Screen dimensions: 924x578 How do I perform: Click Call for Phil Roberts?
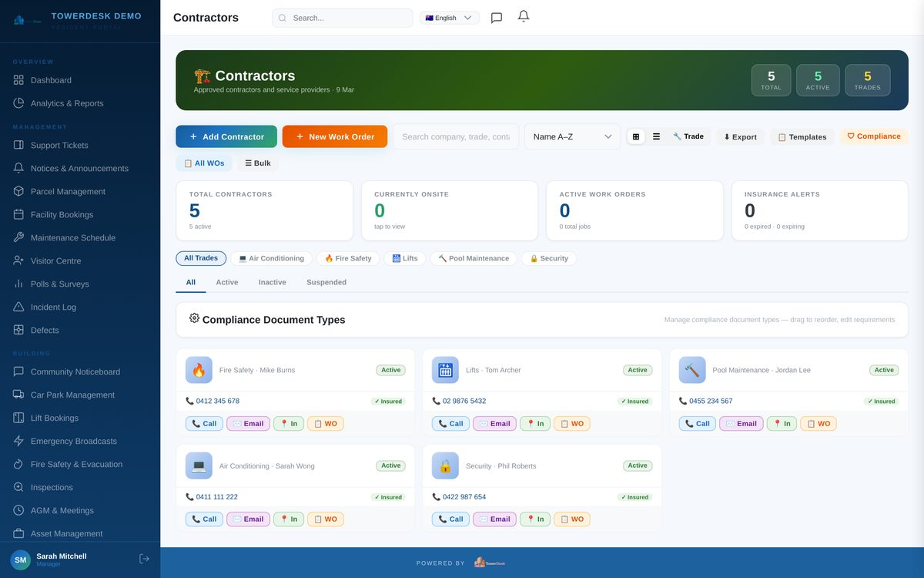click(x=450, y=519)
